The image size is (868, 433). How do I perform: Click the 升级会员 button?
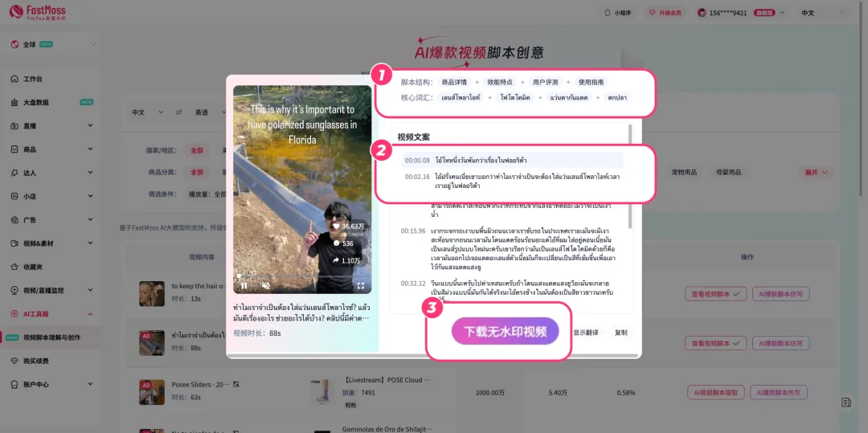pos(666,13)
